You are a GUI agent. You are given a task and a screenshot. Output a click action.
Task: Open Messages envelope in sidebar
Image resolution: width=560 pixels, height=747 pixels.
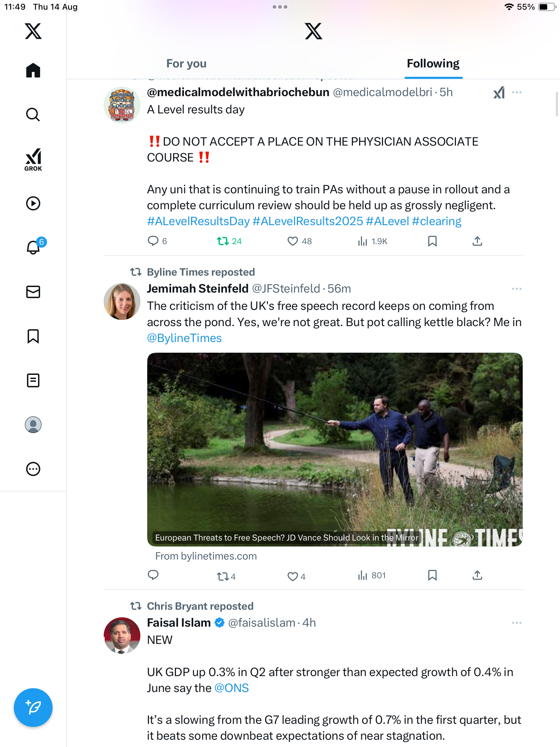tap(33, 292)
